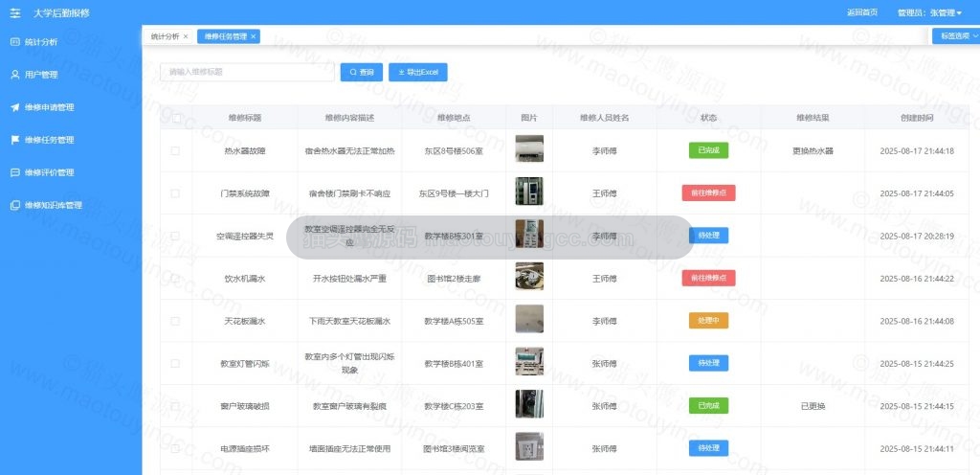
Task: Open the 门禁系统故障 row image thumbnail
Action: coord(529,192)
